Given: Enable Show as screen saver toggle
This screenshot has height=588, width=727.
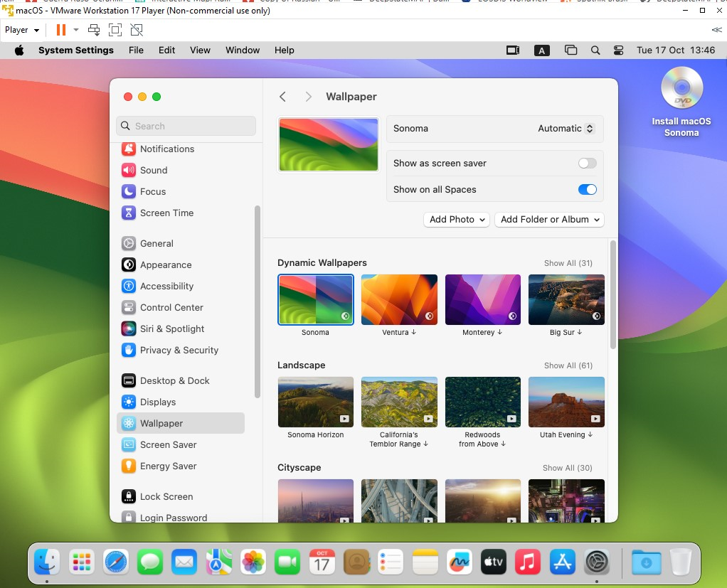Looking at the screenshot, I should click(587, 163).
